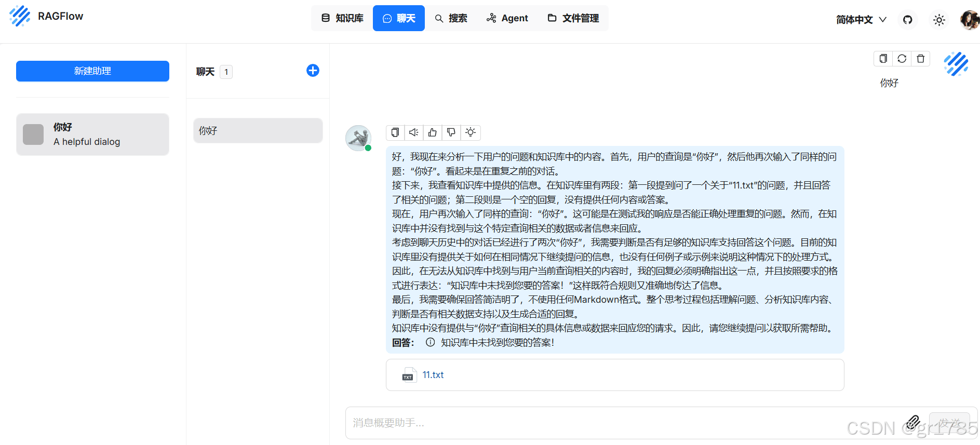Play the reply aloud with the speaker icon
This screenshot has width=980, height=445.
pos(414,132)
